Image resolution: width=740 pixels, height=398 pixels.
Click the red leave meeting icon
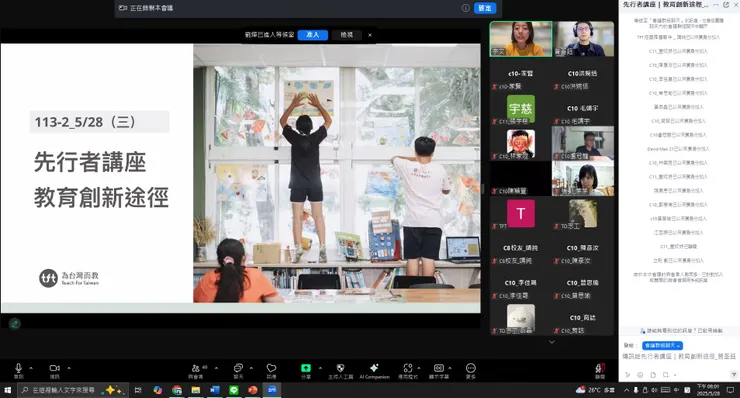click(x=600, y=368)
